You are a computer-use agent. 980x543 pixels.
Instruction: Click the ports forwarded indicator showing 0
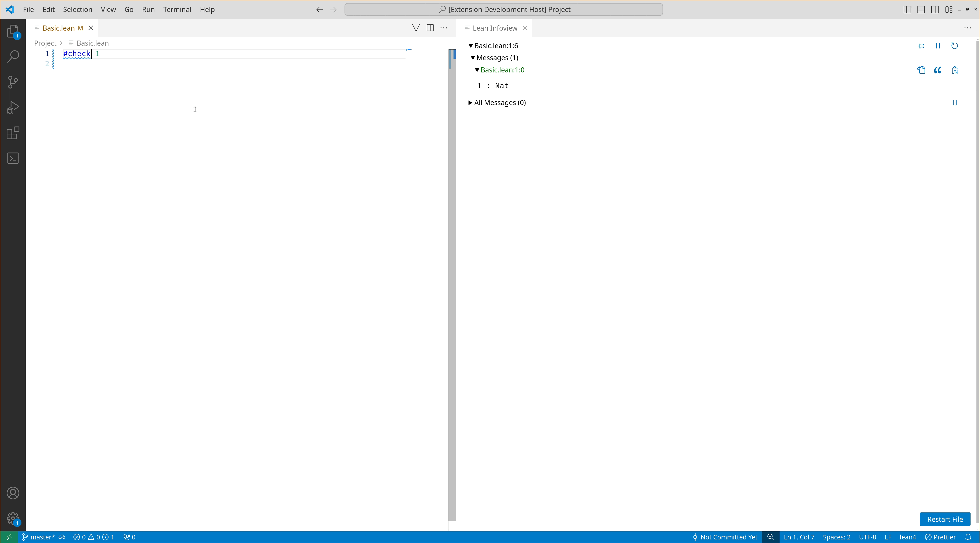pyautogui.click(x=130, y=537)
